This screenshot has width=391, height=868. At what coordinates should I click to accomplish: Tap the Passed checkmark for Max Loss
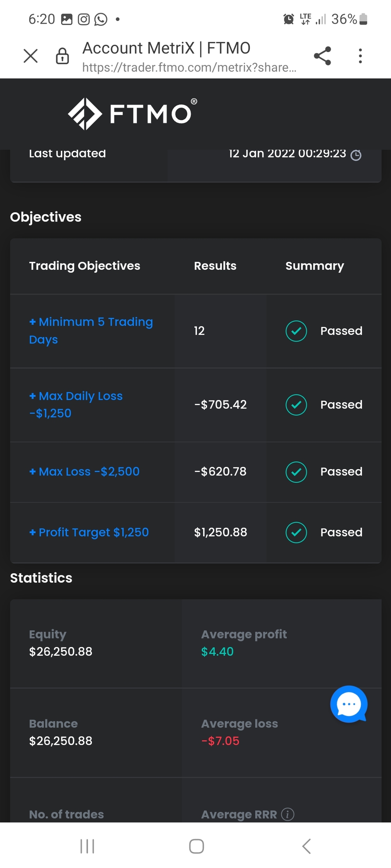(296, 472)
